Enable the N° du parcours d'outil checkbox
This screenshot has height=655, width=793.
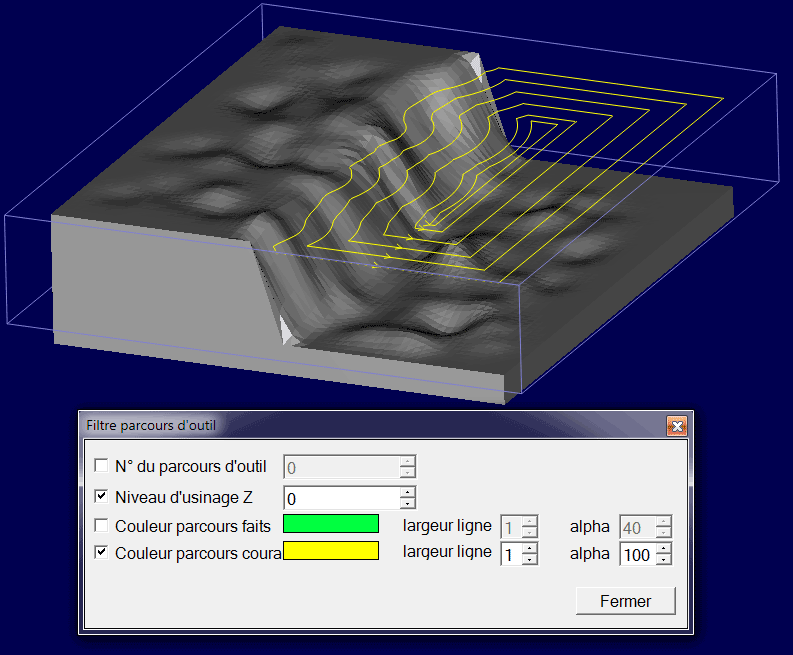pyautogui.click(x=101, y=465)
